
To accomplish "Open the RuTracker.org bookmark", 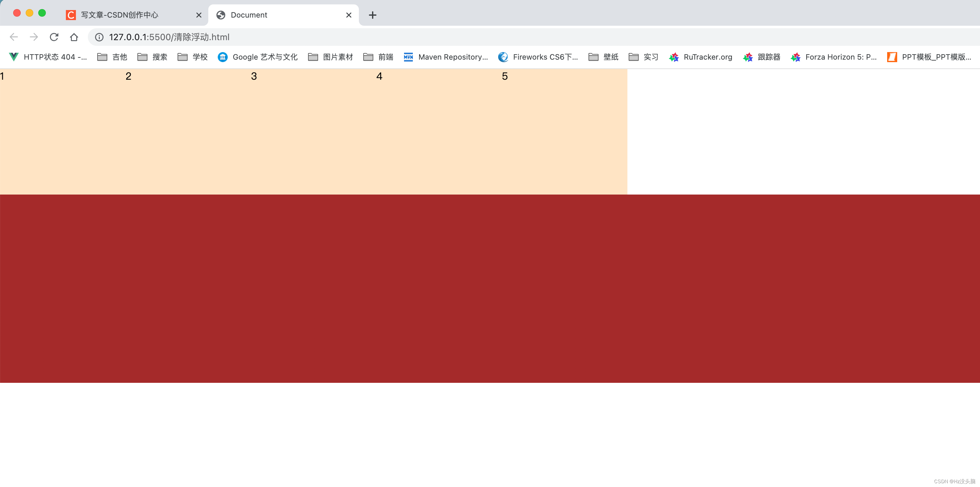I will [700, 57].
